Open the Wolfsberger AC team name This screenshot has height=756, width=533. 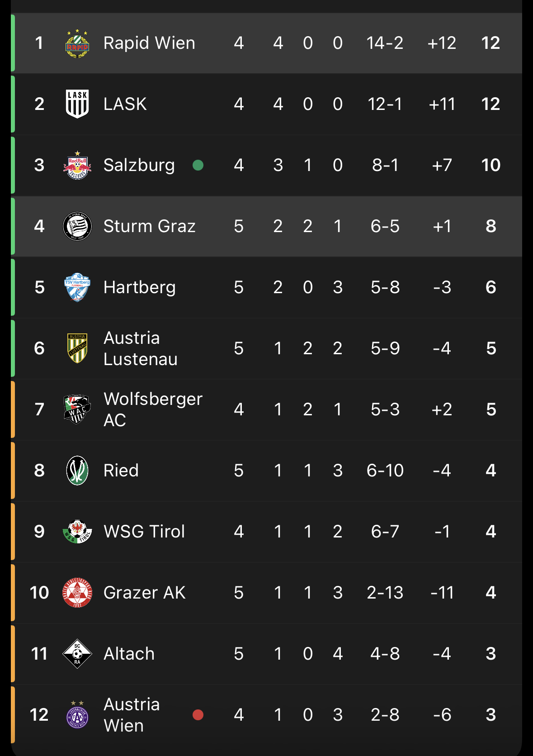(153, 409)
